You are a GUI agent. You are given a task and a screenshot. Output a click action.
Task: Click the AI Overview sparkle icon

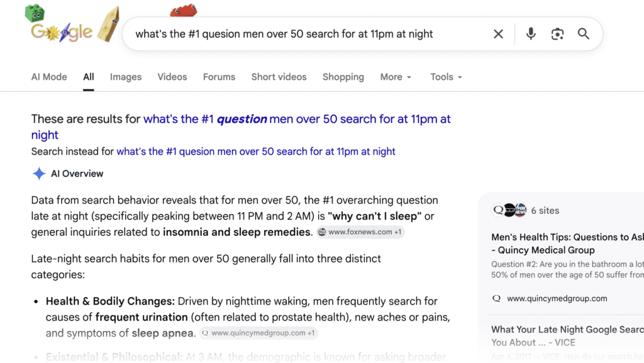(39, 174)
